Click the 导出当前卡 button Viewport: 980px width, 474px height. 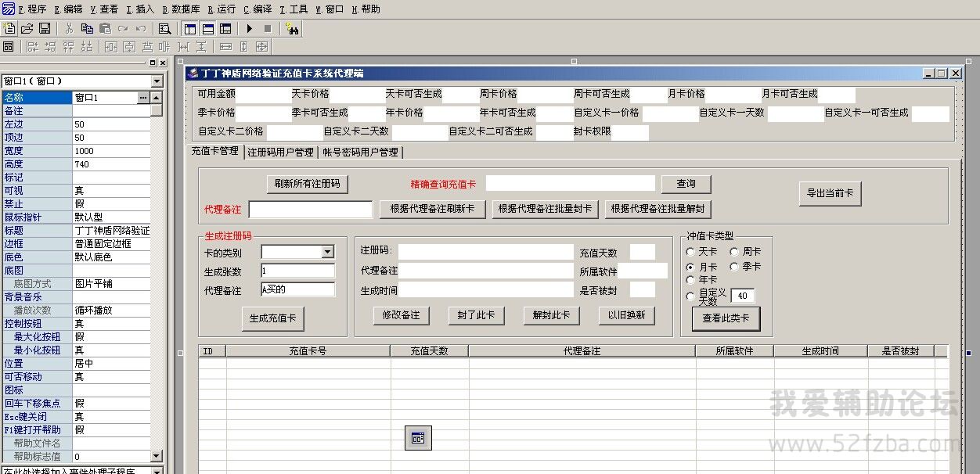(x=830, y=193)
